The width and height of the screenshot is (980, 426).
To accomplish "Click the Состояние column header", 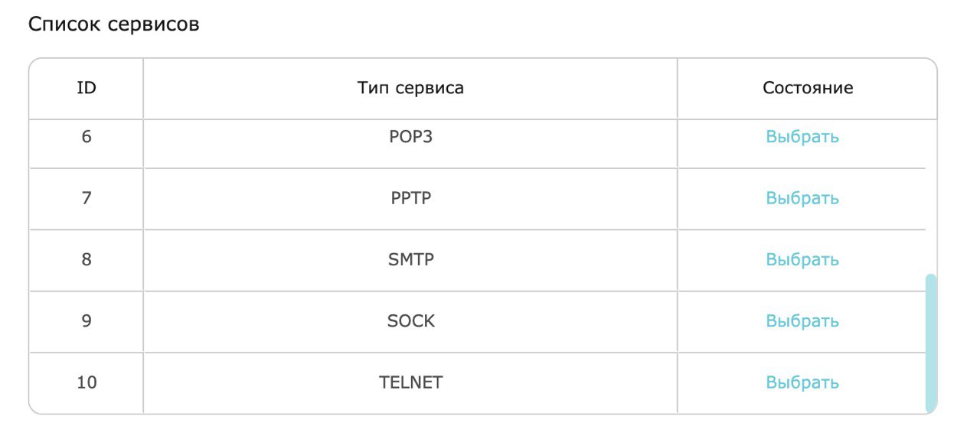I will 808,88.
